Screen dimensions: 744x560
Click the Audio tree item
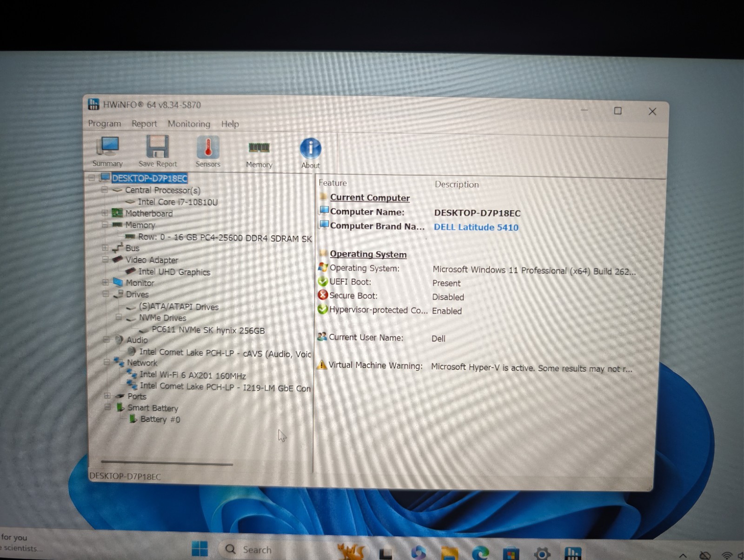coord(137,340)
